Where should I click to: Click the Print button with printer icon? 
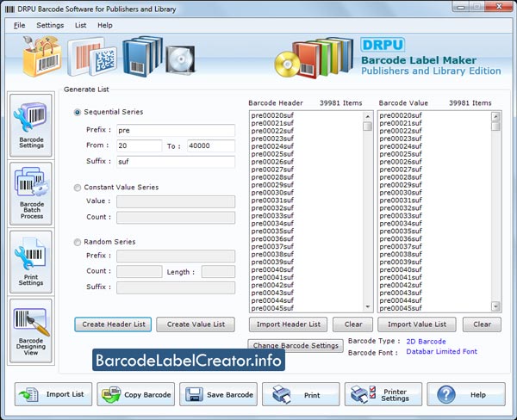(301, 394)
